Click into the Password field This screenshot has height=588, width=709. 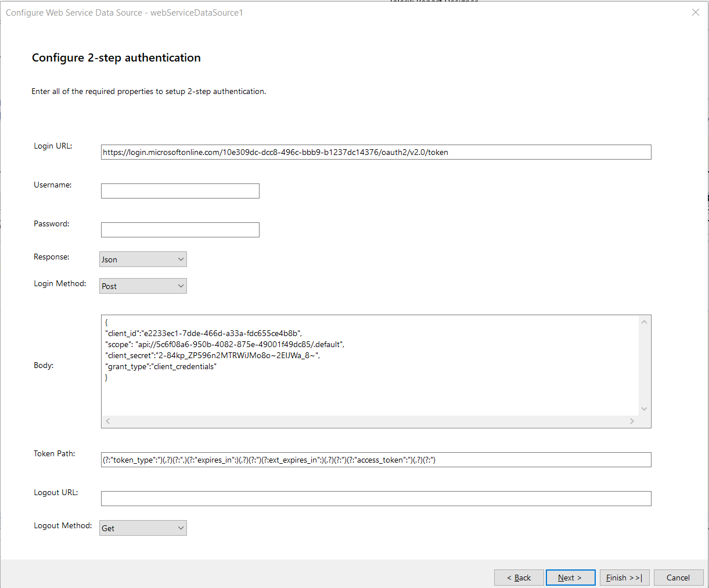pos(180,230)
